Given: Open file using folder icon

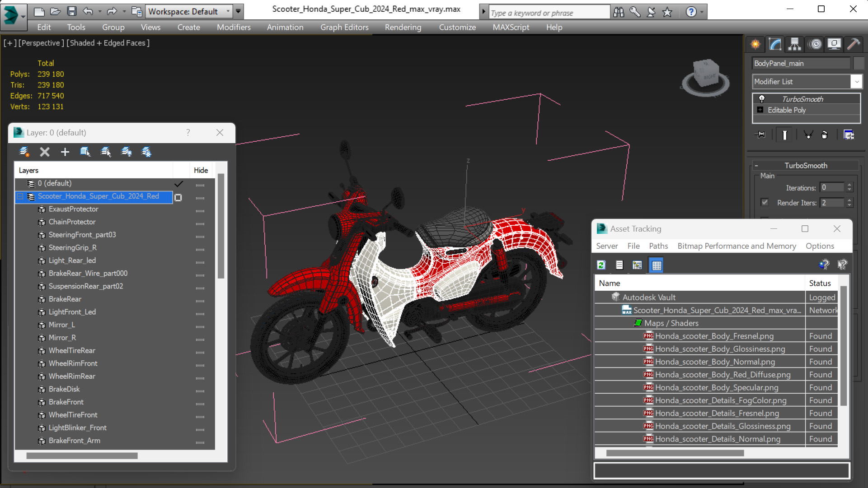Looking at the screenshot, I should point(55,11).
